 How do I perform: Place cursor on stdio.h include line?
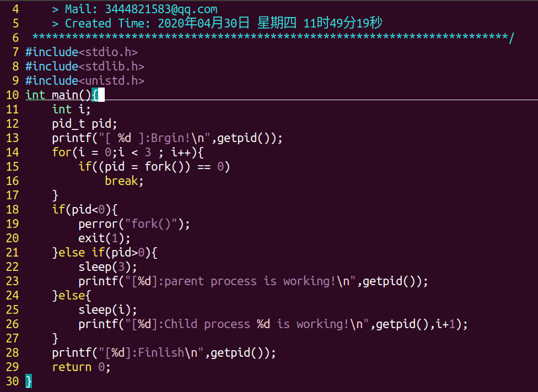pos(81,52)
